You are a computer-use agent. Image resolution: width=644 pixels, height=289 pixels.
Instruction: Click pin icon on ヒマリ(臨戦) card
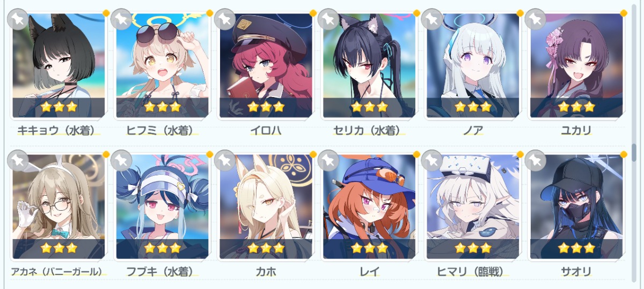(431, 160)
